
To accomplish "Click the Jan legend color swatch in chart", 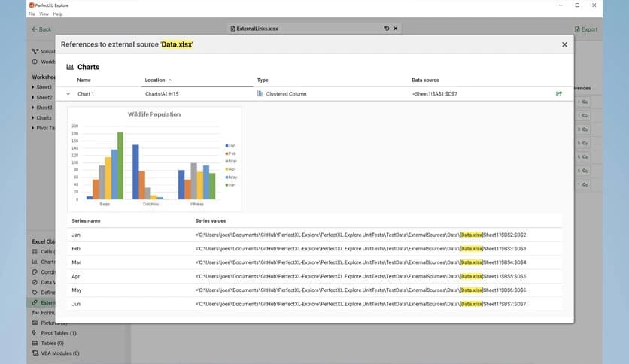I will 226,145.
